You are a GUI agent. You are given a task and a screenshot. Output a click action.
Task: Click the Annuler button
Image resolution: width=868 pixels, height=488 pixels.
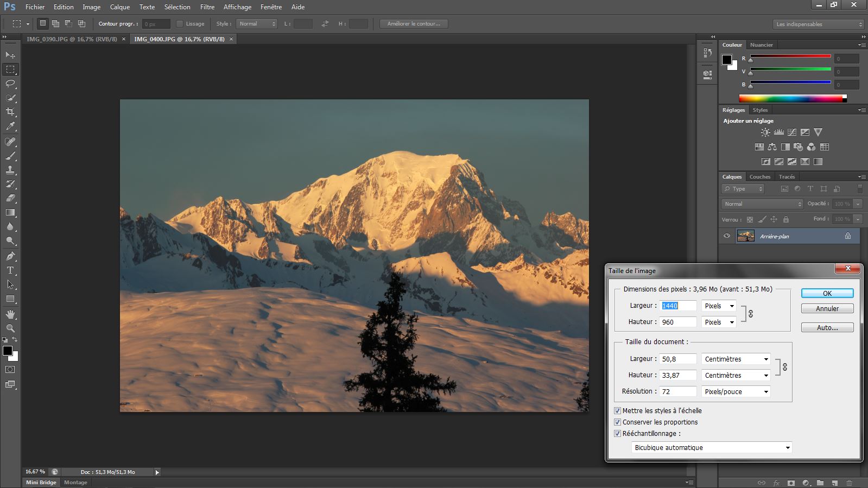click(x=827, y=308)
